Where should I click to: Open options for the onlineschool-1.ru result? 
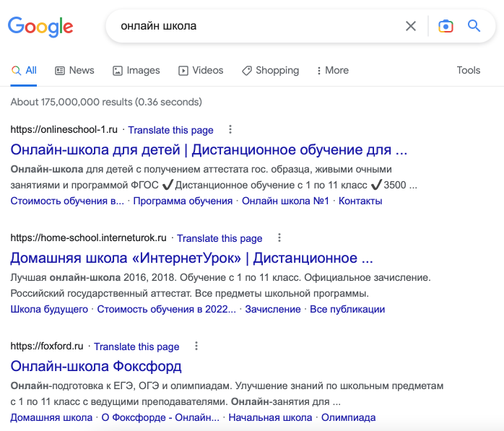tap(230, 130)
